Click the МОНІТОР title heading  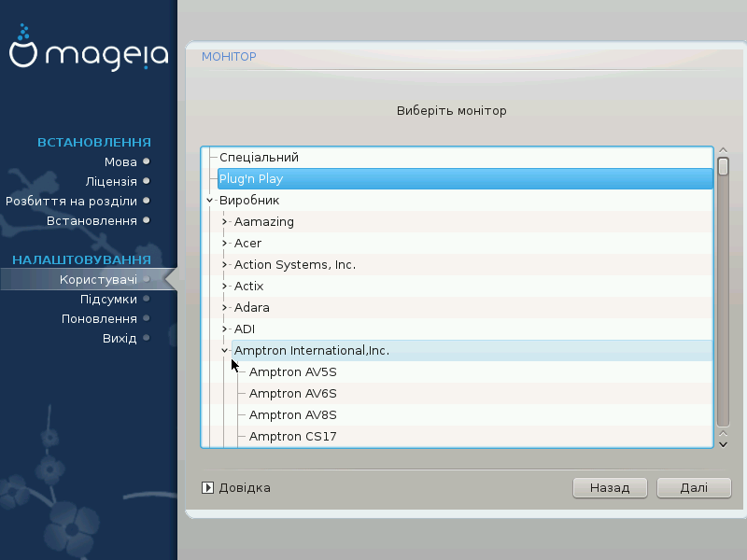coord(229,57)
